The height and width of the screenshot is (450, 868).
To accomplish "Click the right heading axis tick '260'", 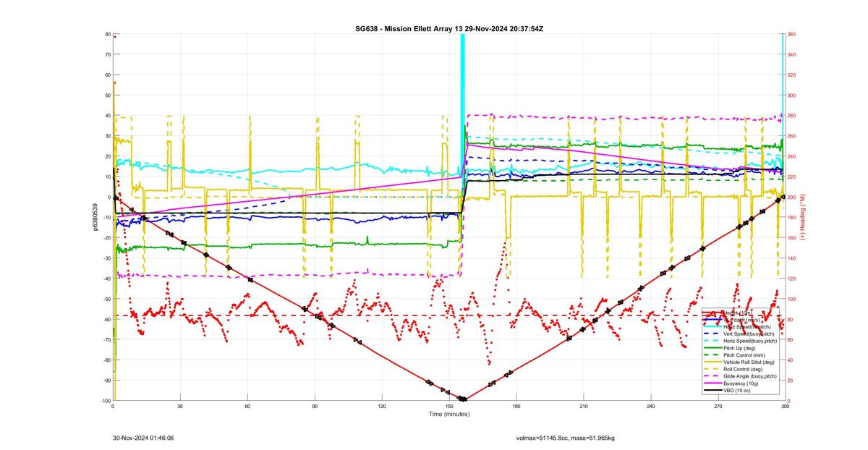I will [792, 136].
